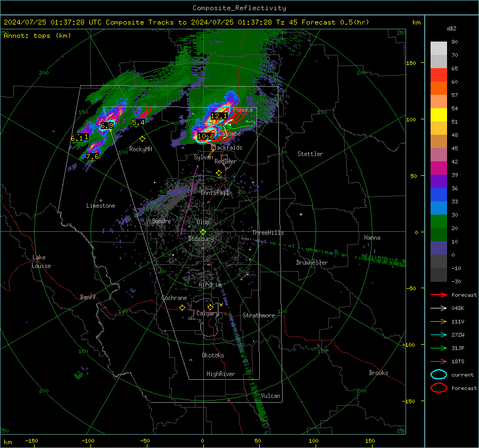Screen dimensions: 479x448
Task: Click the Olds town label
Action: (203, 222)
